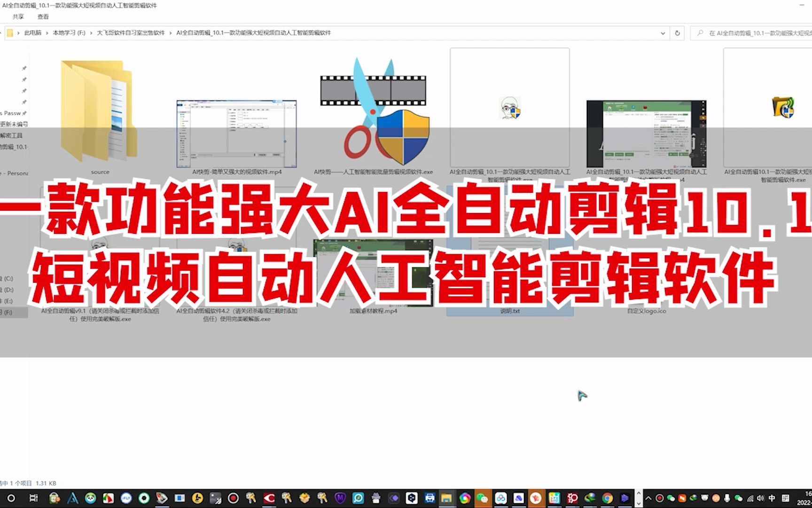Launch the blue letter A app on taskbar
The width and height of the screenshot is (812, 508).
click(73, 498)
